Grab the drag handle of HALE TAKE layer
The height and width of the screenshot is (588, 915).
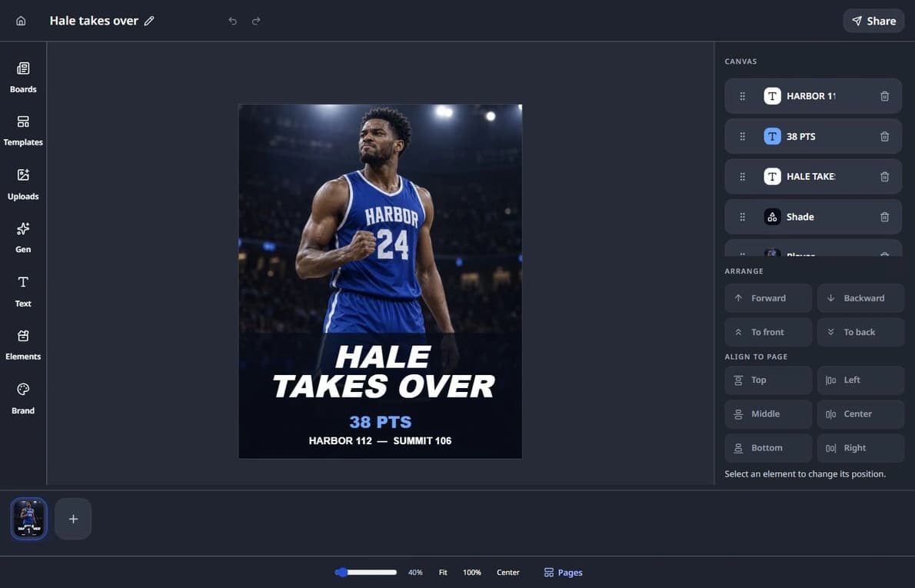pos(742,177)
